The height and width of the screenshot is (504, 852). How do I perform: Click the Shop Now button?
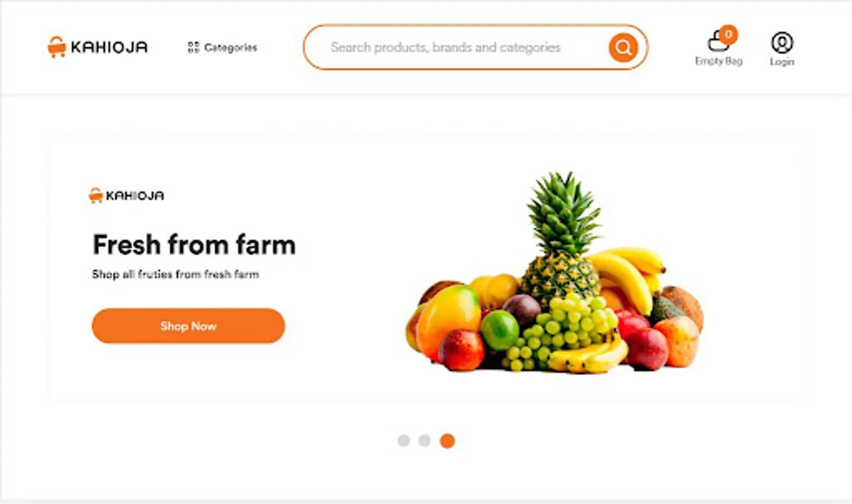[188, 326]
